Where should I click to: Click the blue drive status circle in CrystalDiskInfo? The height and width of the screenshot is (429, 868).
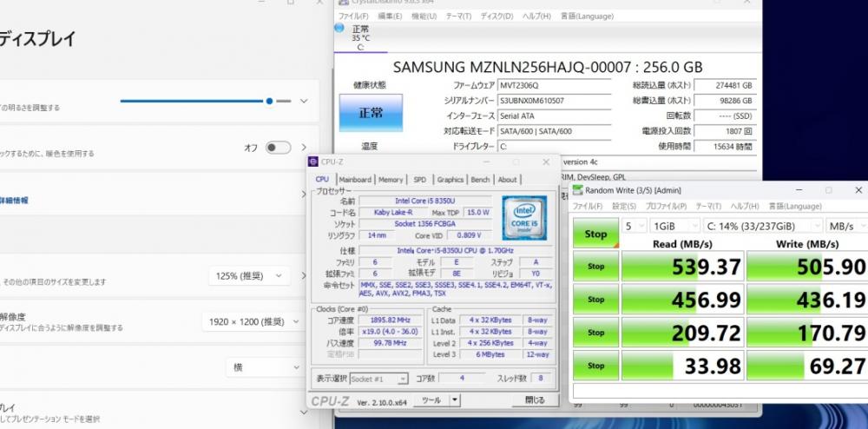pyautogui.click(x=339, y=28)
